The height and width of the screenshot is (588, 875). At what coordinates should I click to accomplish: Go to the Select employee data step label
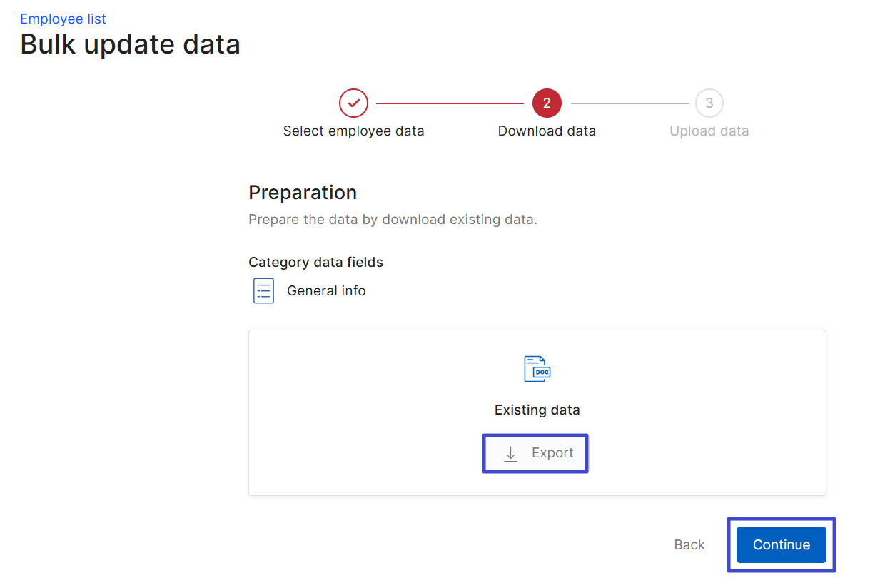353,131
